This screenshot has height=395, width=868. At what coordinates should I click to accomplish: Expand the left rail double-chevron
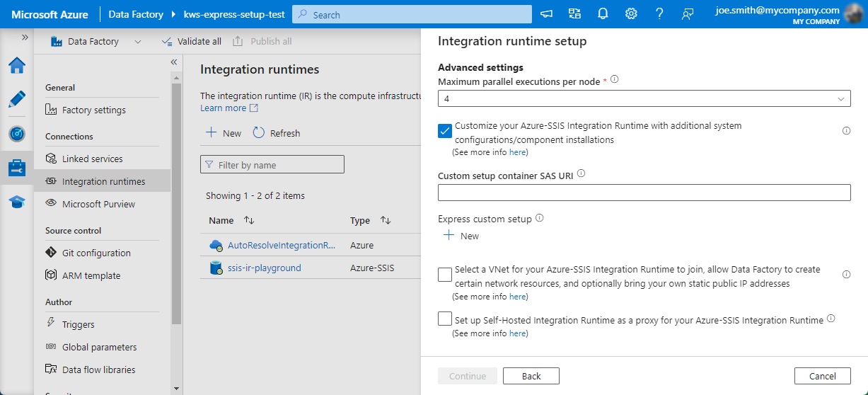click(x=25, y=37)
